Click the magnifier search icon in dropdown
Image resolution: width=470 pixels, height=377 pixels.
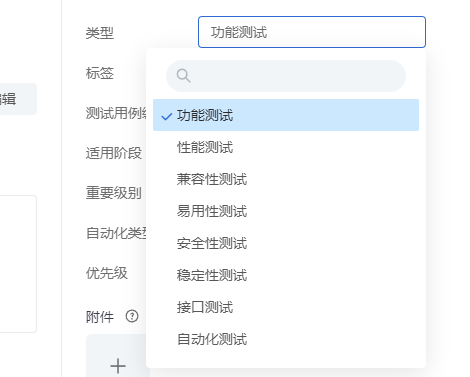pyautogui.click(x=184, y=76)
